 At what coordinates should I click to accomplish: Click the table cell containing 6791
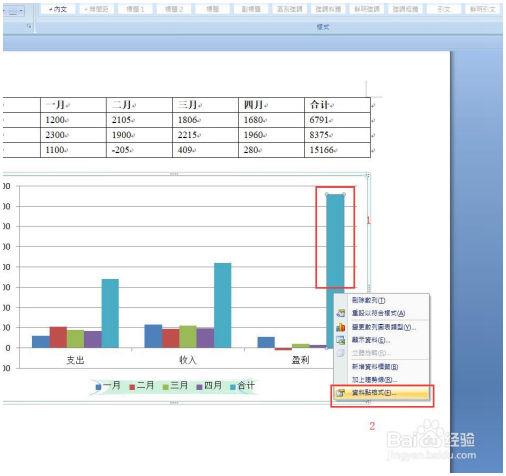pyautogui.click(x=337, y=120)
